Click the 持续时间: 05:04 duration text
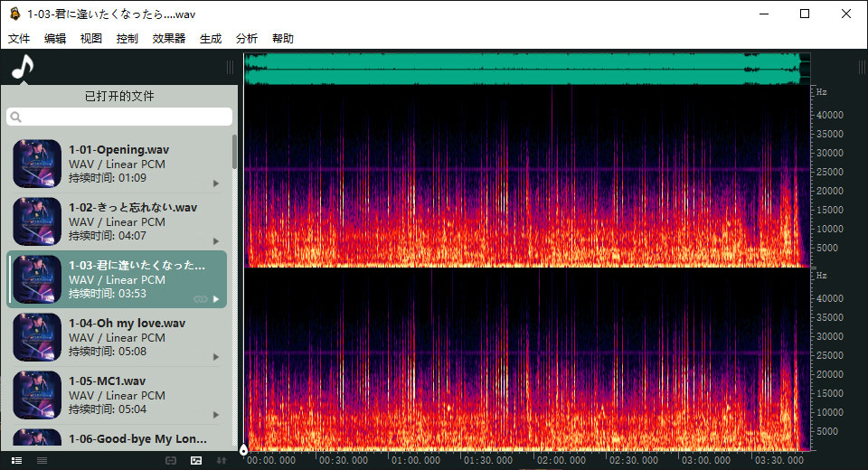Image resolution: width=868 pixels, height=470 pixels. click(x=108, y=409)
